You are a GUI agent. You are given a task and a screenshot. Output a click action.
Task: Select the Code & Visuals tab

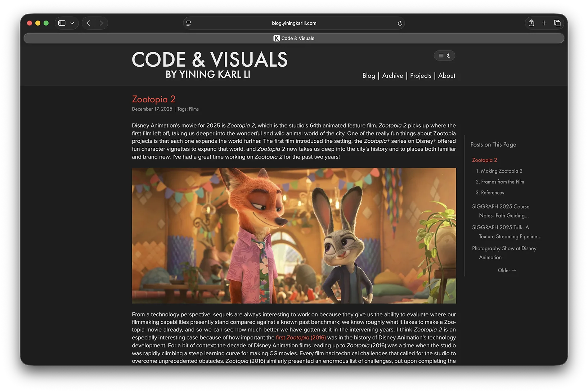(x=294, y=38)
